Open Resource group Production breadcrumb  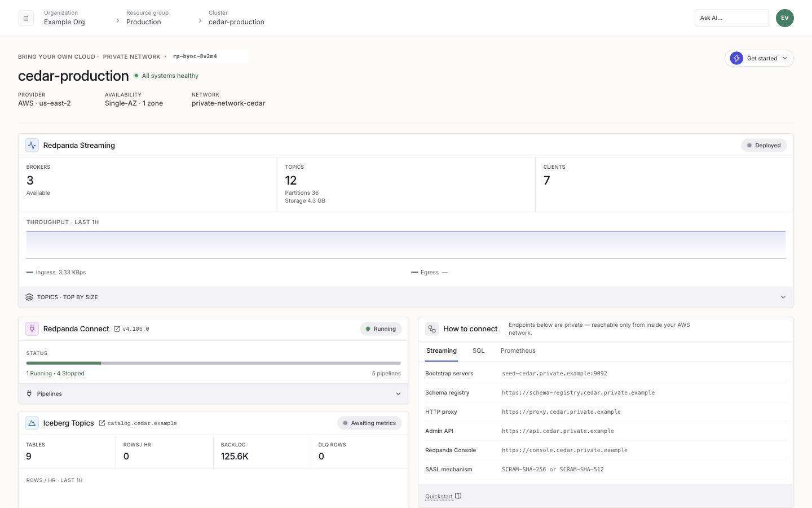147,17
